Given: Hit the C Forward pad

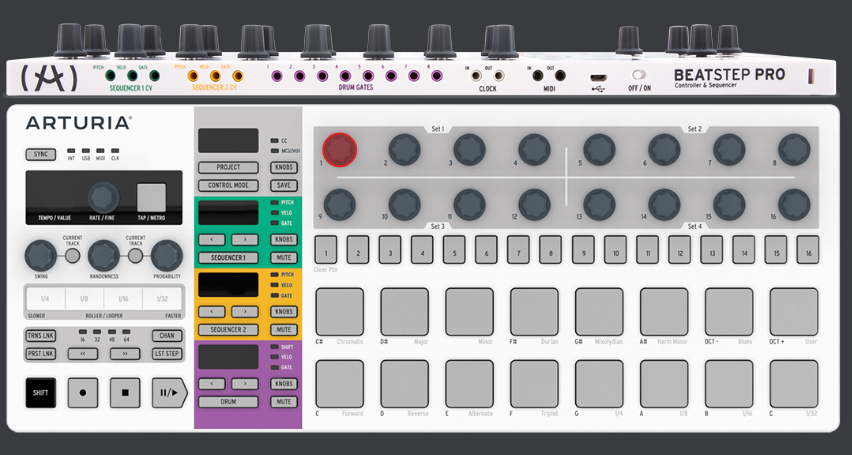Looking at the screenshot, I should [x=340, y=384].
